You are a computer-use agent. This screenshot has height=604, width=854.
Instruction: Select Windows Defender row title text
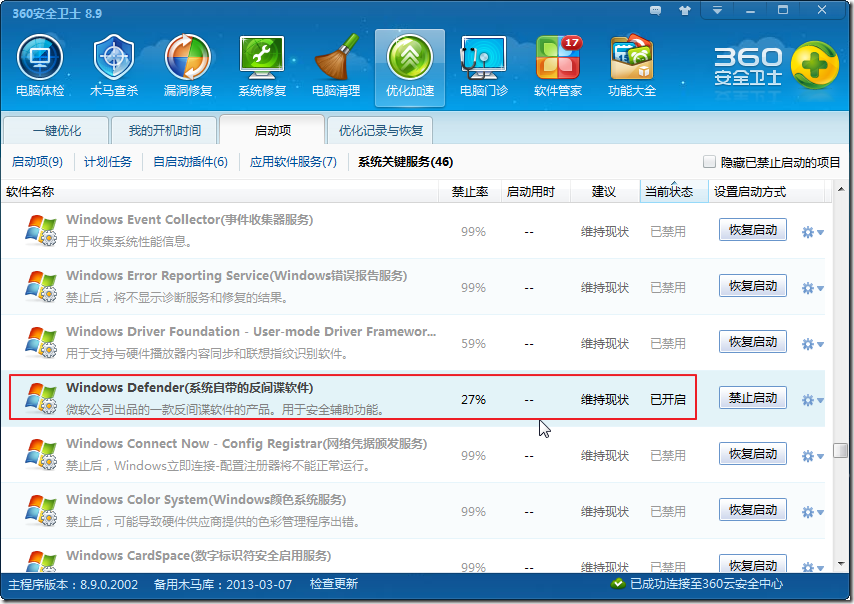pos(190,387)
